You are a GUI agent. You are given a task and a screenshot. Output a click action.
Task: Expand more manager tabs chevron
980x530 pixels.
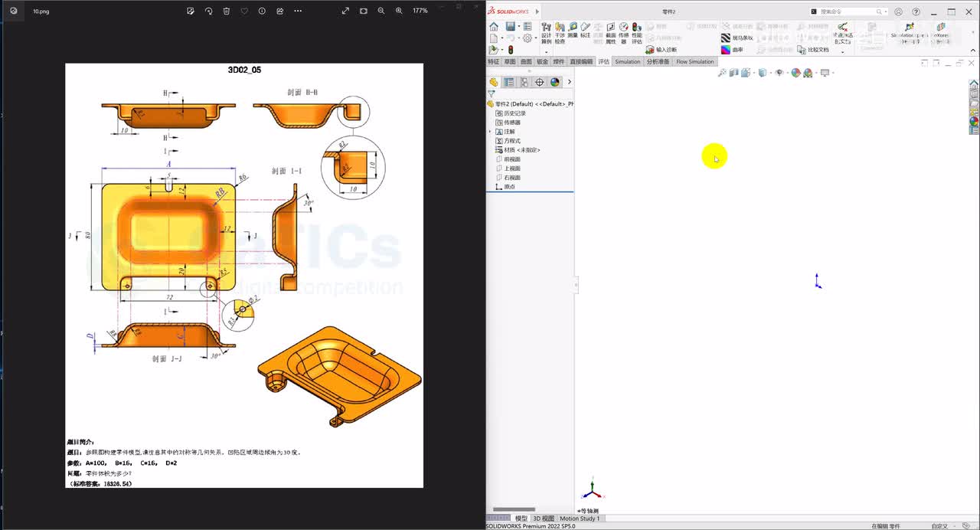point(569,82)
